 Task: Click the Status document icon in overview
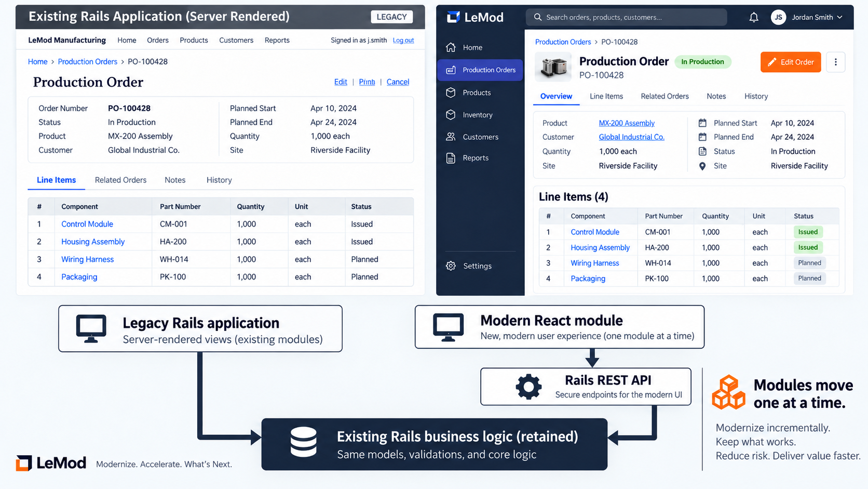click(702, 152)
